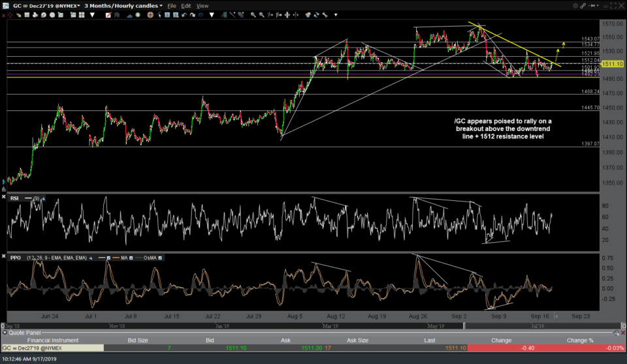Toggle the MA line checkbox in PPO
The width and height of the screenshot is (627, 364).
[x=130, y=258]
